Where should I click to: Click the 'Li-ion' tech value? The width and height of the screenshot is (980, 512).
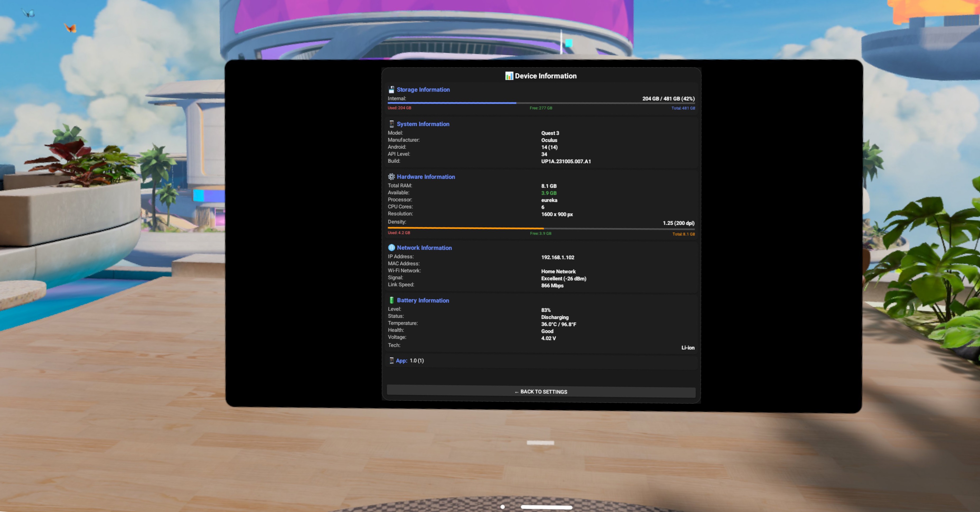pos(688,348)
